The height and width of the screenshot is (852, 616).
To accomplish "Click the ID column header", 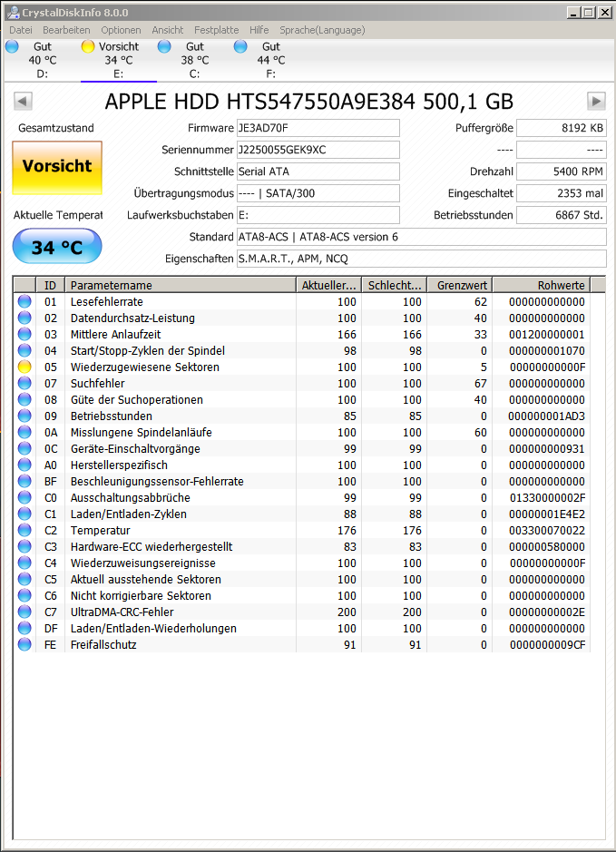I will click(x=50, y=285).
